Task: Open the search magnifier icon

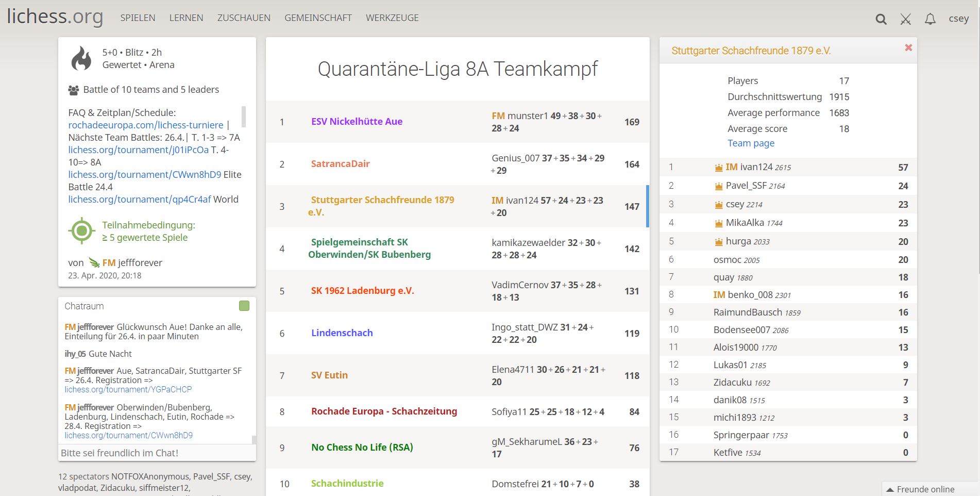Action: (x=881, y=19)
